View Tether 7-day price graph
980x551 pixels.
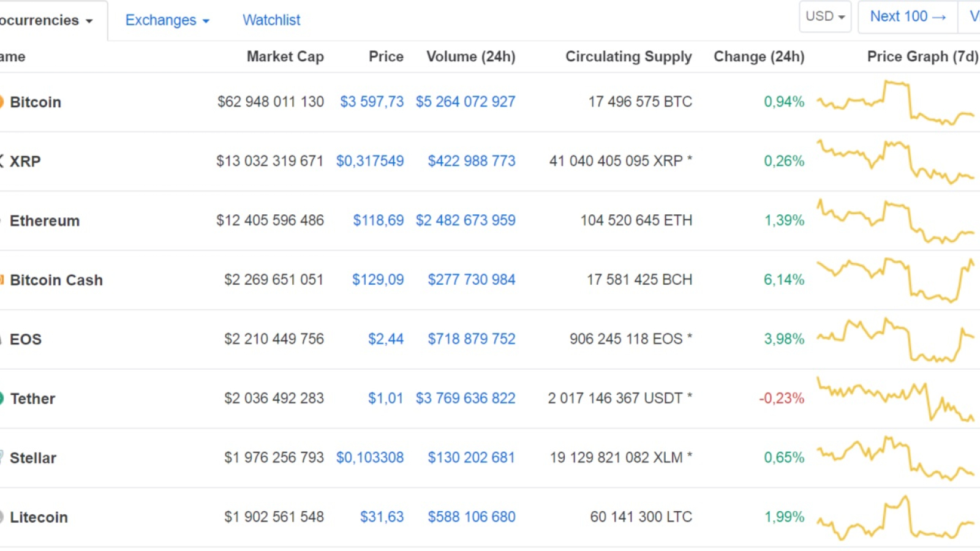pos(895,399)
